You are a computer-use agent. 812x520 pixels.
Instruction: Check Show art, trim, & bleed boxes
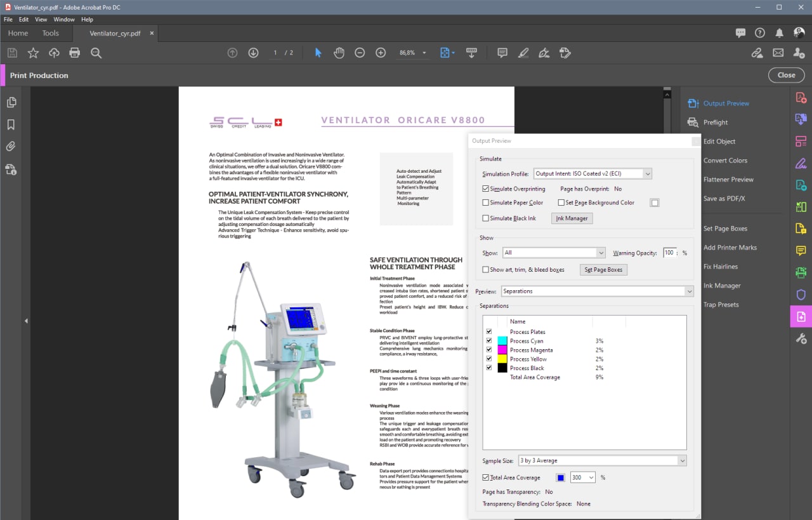click(x=486, y=270)
